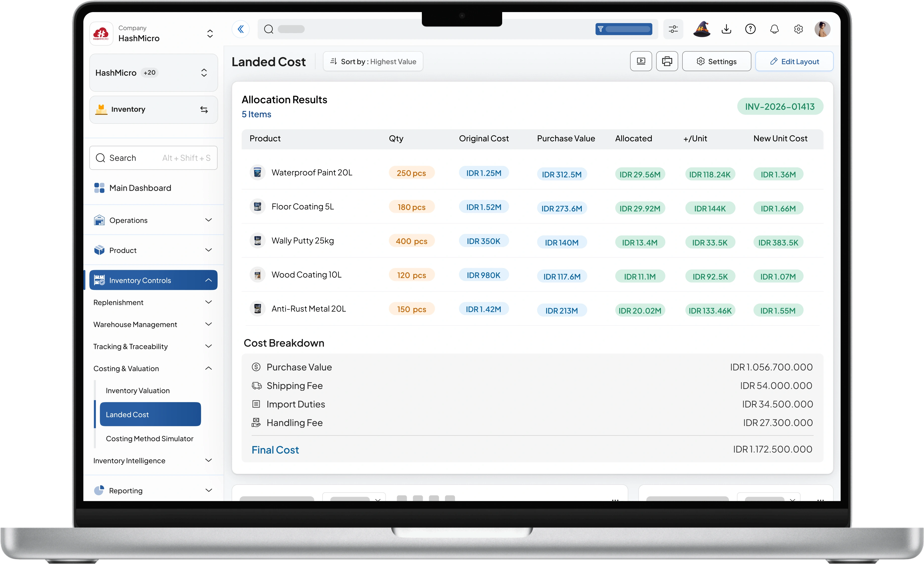Expand the Replenishment submenu
924x564 pixels.
pyautogui.click(x=208, y=302)
